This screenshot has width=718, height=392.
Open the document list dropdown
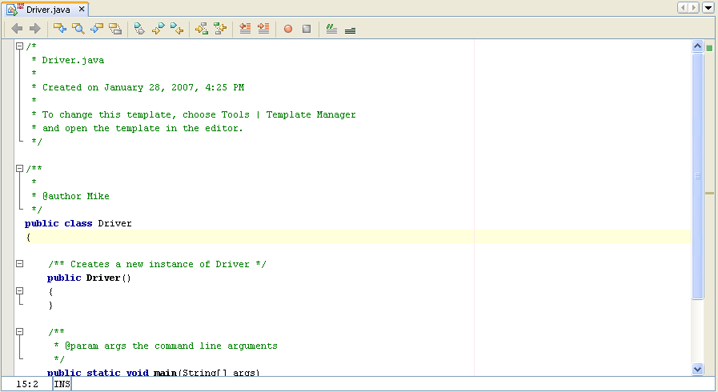pos(708,8)
